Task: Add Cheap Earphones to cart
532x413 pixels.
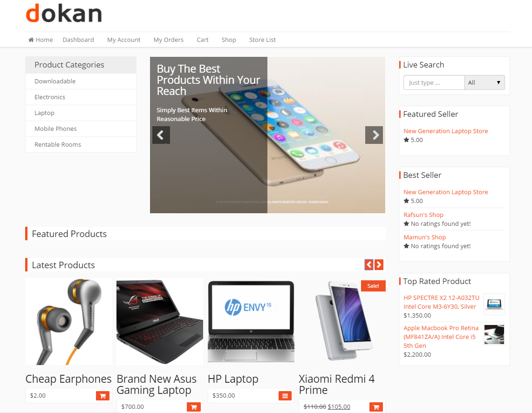Action: 102,396
